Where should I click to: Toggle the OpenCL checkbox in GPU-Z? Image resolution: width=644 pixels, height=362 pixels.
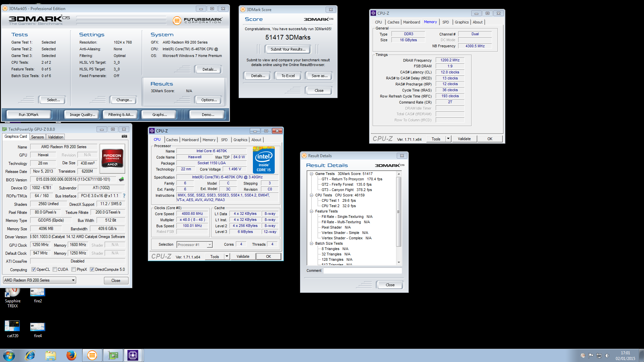pos(34,269)
